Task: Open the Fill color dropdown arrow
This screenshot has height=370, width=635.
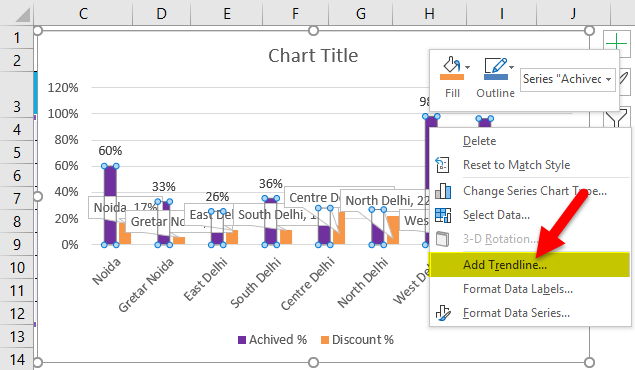Action: click(x=468, y=67)
